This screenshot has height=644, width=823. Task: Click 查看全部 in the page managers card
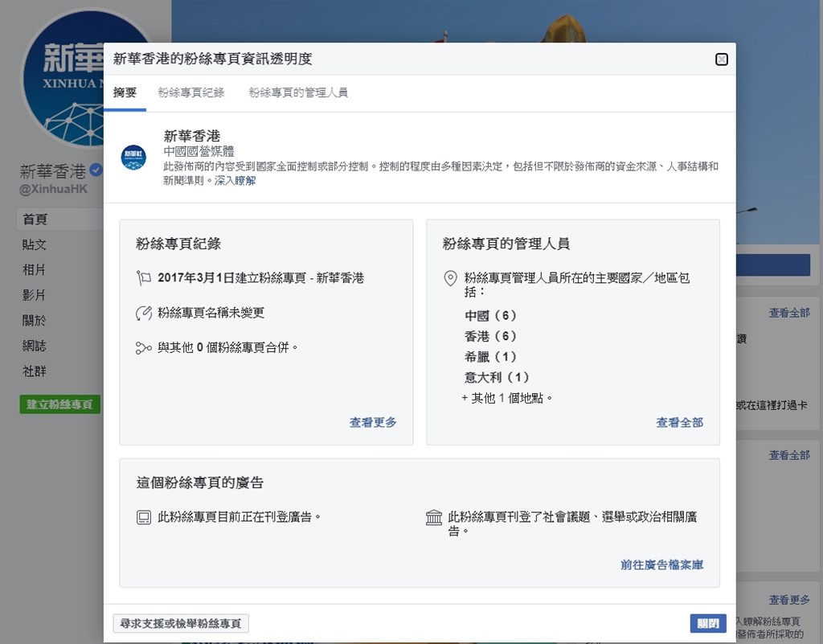pyautogui.click(x=680, y=423)
